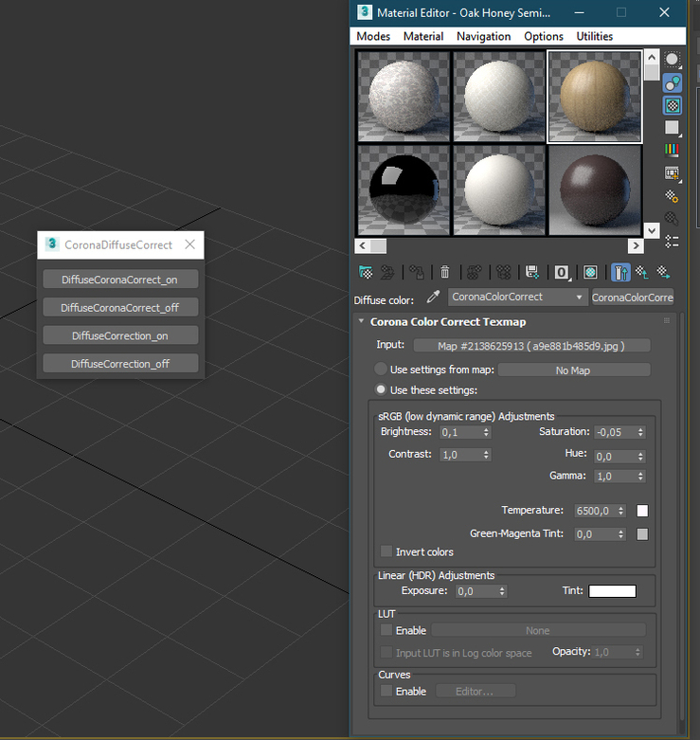
Task: Click the 3ds Max logo in Material Editor title
Action: point(364,12)
